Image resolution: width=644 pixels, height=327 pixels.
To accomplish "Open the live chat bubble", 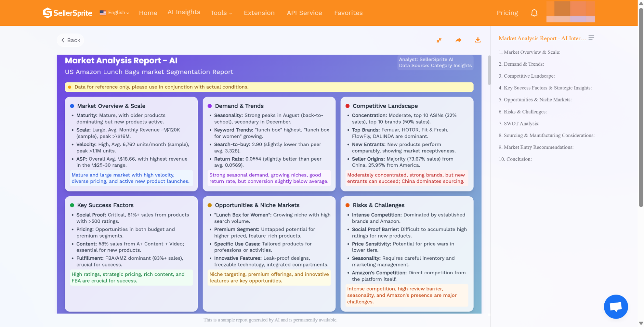I will click(616, 306).
